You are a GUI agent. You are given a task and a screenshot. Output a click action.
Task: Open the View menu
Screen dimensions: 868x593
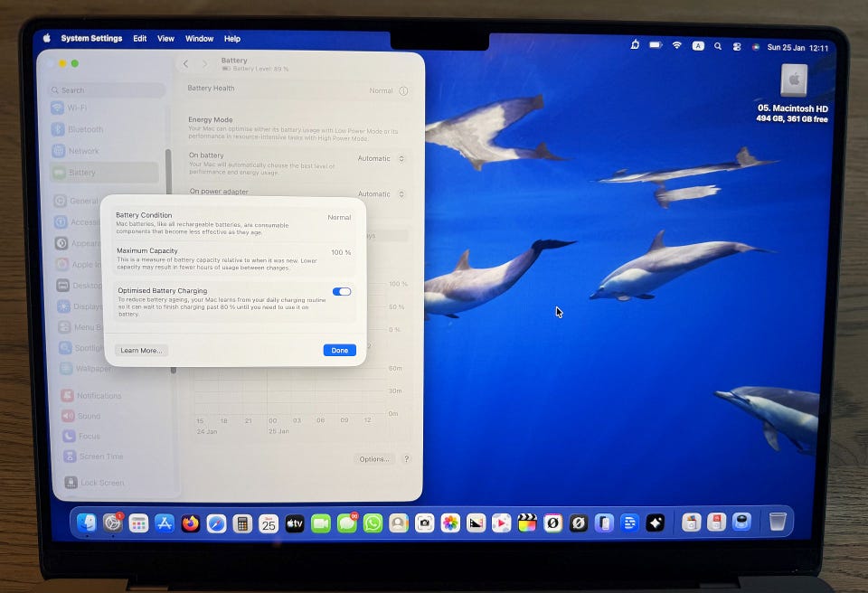point(165,39)
